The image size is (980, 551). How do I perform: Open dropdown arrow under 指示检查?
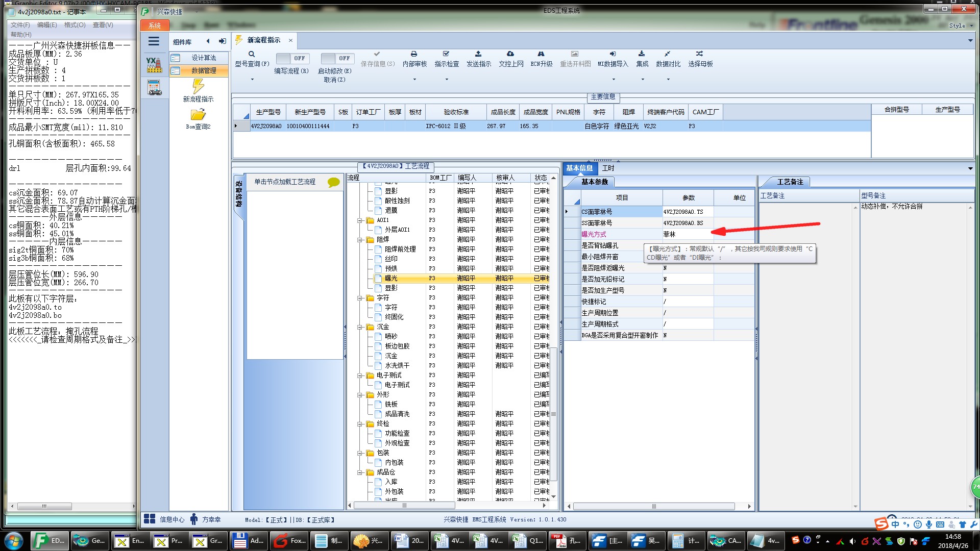point(447,79)
